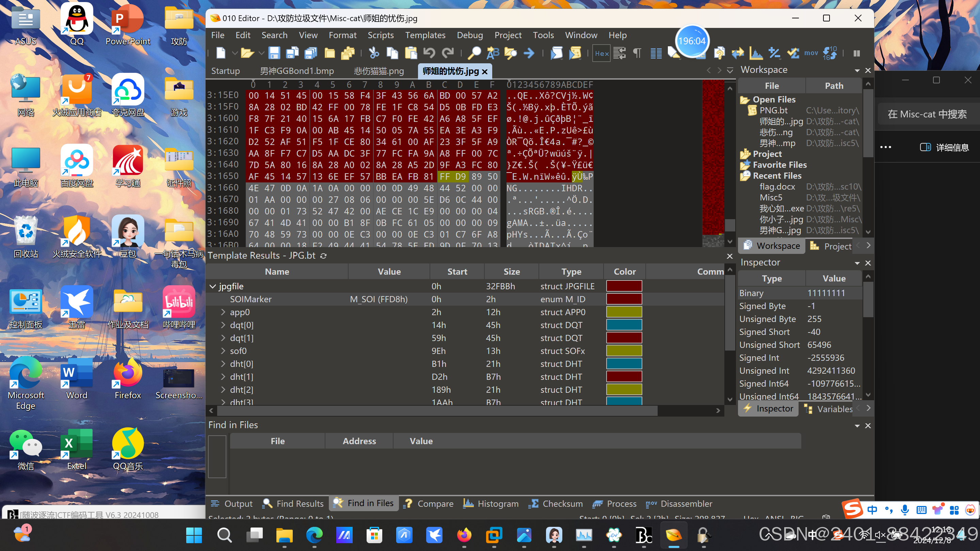Open dropdown arrow beside Open File icon

(261, 53)
